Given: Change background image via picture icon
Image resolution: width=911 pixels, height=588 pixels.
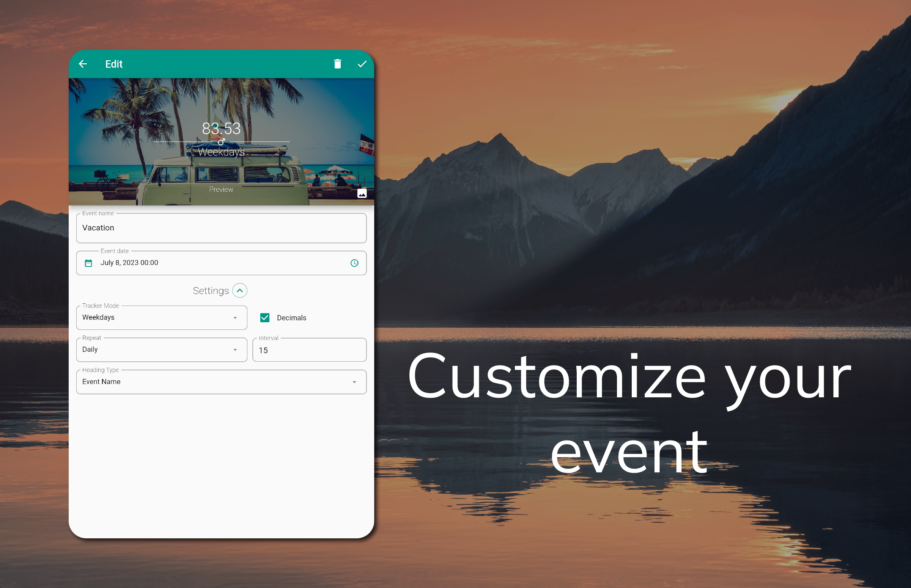Looking at the screenshot, I should (362, 194).
